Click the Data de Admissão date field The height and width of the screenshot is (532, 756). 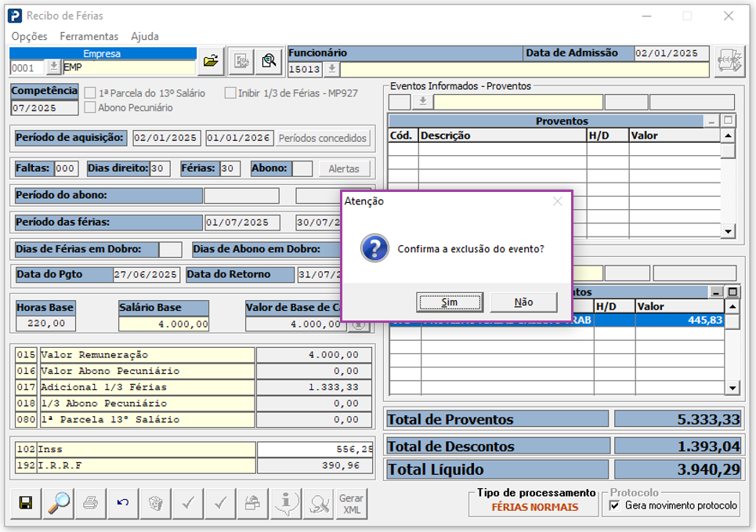coord(671,53)
